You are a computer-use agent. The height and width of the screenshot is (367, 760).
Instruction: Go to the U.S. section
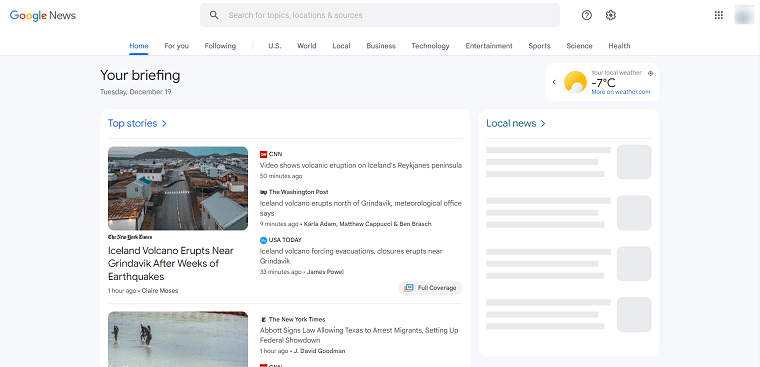tap(274, 46)
